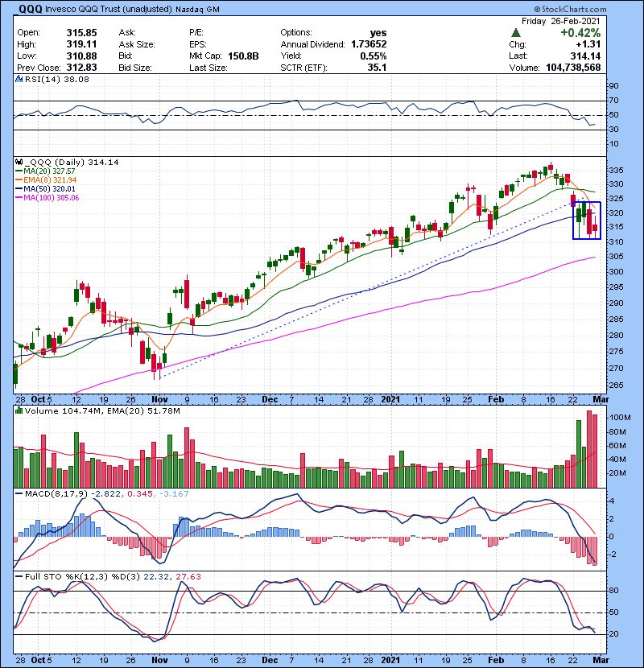Click the RSI indicator icon beside RSI(14)
Image resolution: width=644 pixels, height=668 pixels.
pos(19,79)
